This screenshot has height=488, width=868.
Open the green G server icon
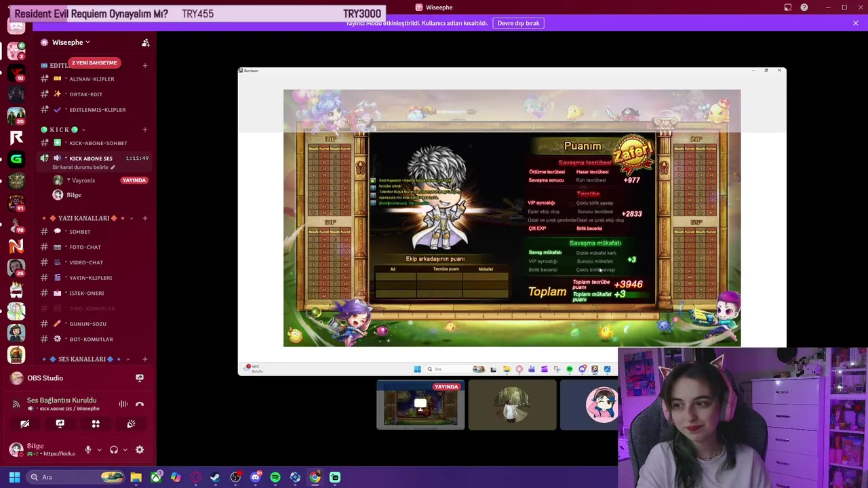(16, 159)
